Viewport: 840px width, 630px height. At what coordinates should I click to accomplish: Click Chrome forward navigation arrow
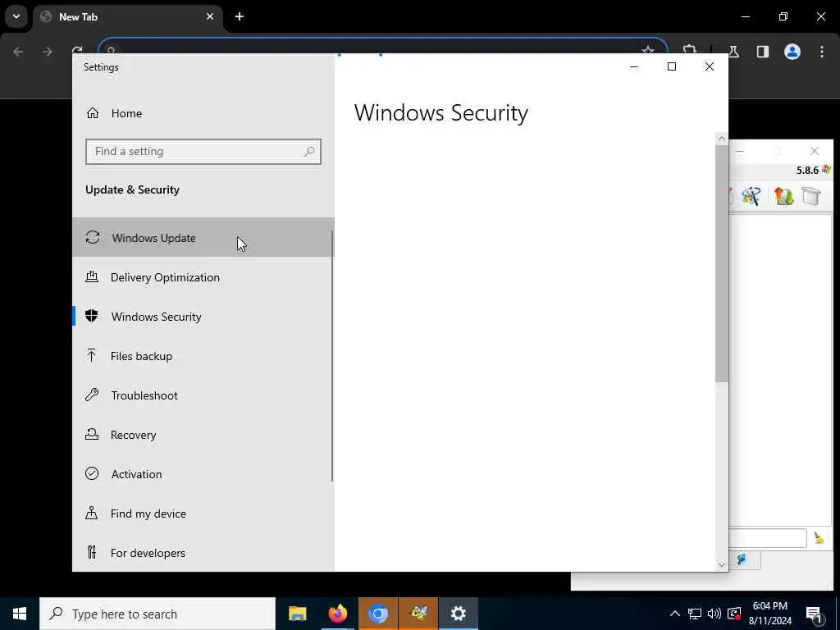[x=47, y=52]
